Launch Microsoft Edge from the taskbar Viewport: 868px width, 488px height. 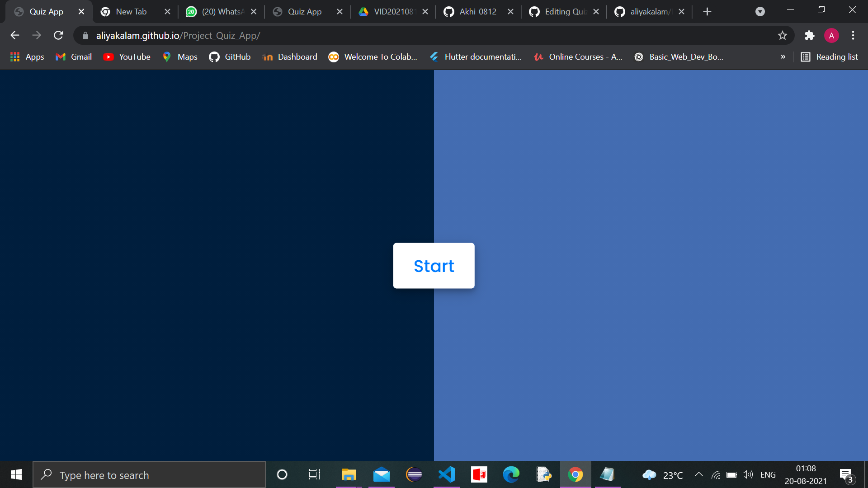point(511,474)
